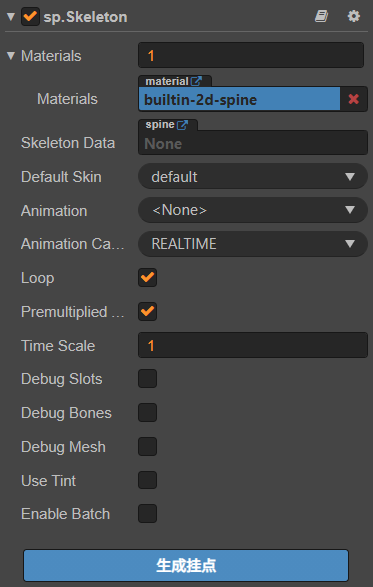
Task: Enable the Debug Slots checkbox
Action: pos(148,378)
